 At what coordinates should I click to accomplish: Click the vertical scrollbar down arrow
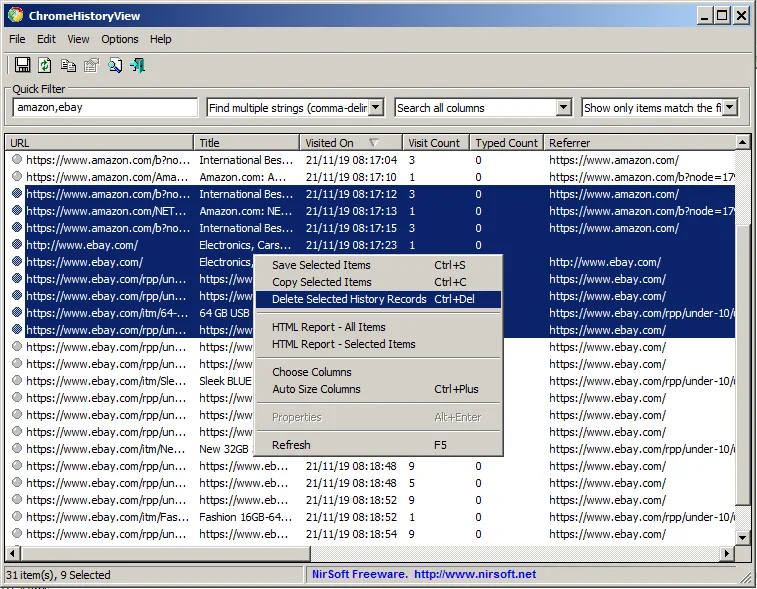click(x=743, y=537)
